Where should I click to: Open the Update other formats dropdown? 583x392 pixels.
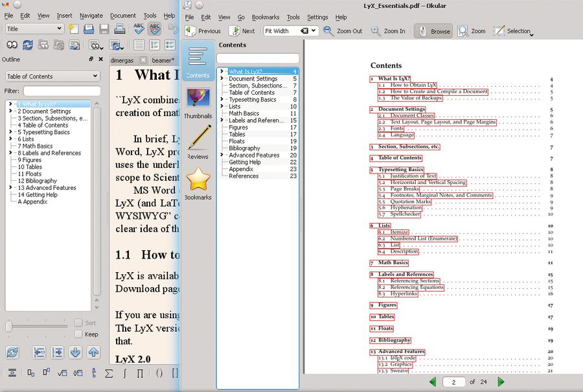(x=117, y=45)
